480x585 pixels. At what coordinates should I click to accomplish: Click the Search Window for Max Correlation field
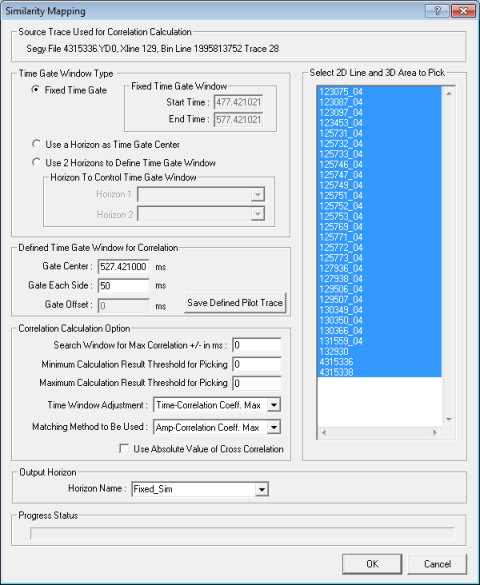tap(257, 345)
